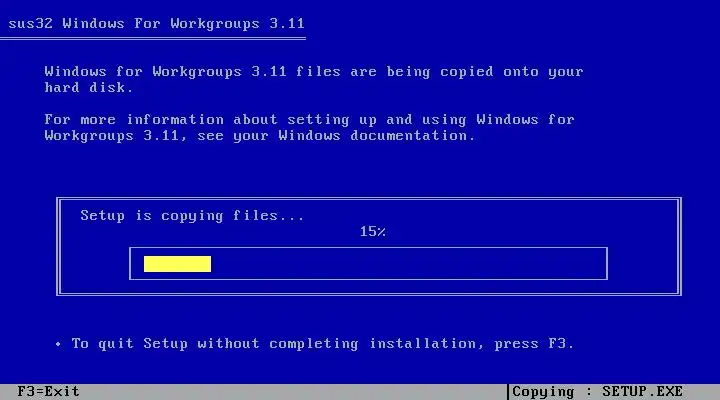Screen dimensions: 720x400
Task: Click the 15% progress percentage label
Action: tap(372, 231)
